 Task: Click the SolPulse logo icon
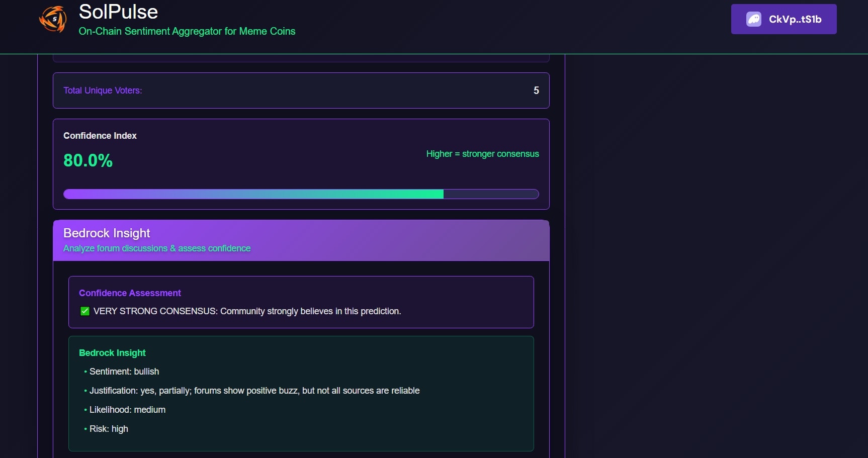tap(53, 19)
